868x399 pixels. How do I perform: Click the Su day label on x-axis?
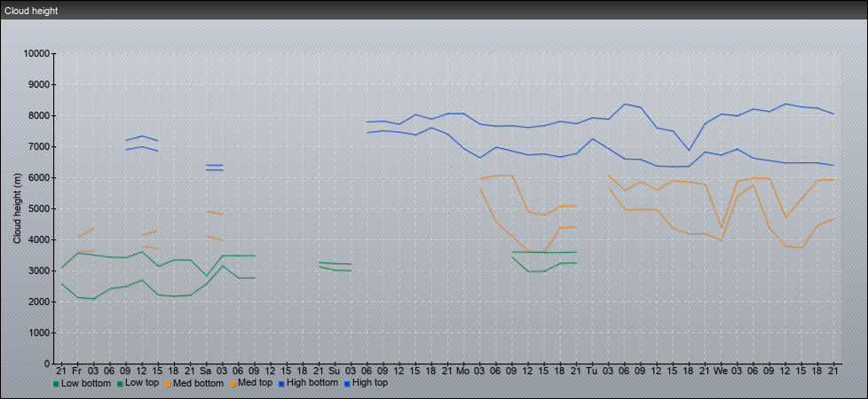[335, 371]
